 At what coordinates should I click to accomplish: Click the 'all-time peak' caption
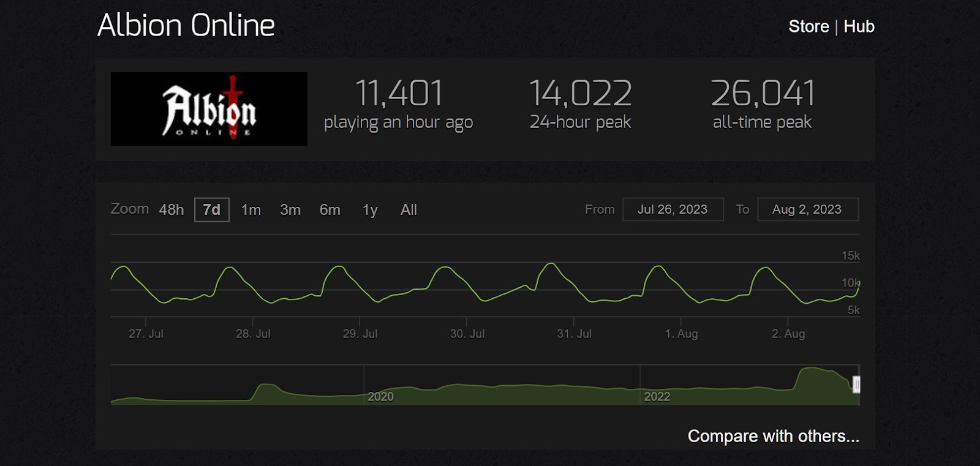tap(762, 122)
